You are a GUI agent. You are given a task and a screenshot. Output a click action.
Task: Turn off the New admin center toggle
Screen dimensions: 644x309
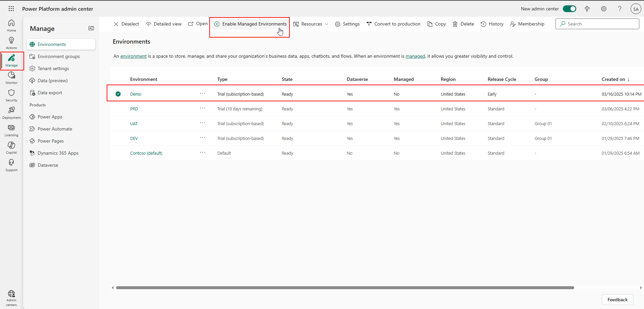click(x=570, y=9)
